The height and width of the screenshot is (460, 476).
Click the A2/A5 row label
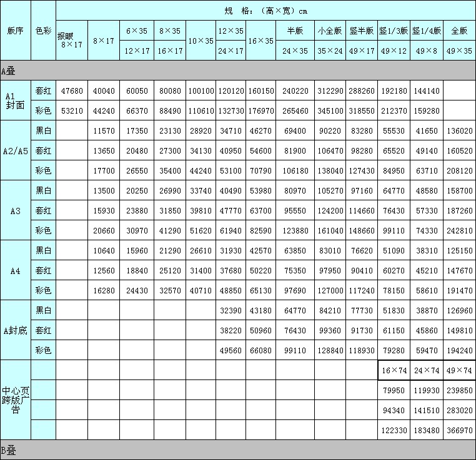tap(15, 150)
